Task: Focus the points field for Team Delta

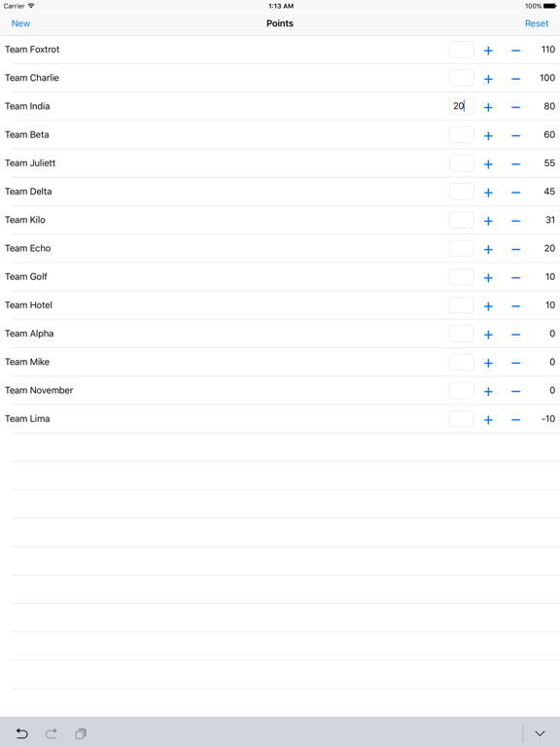Action: [x=462, y=192]
